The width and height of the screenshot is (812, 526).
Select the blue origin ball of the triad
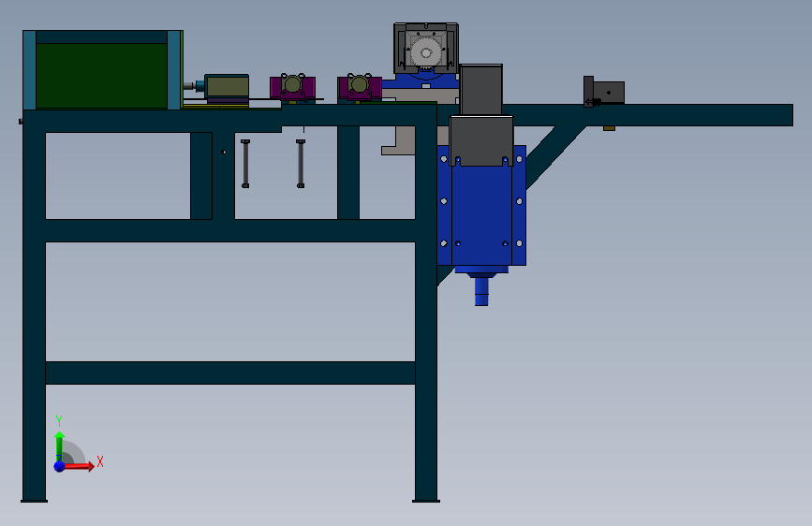(59, 466)
